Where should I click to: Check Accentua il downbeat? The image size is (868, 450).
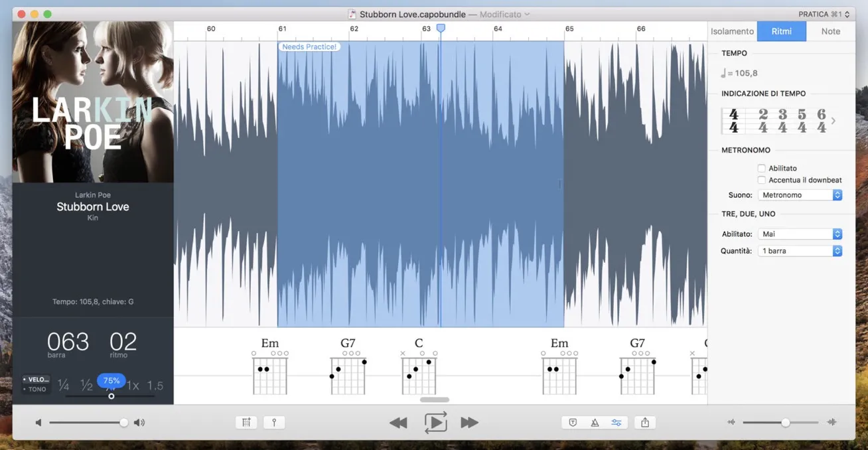point(761,179)
